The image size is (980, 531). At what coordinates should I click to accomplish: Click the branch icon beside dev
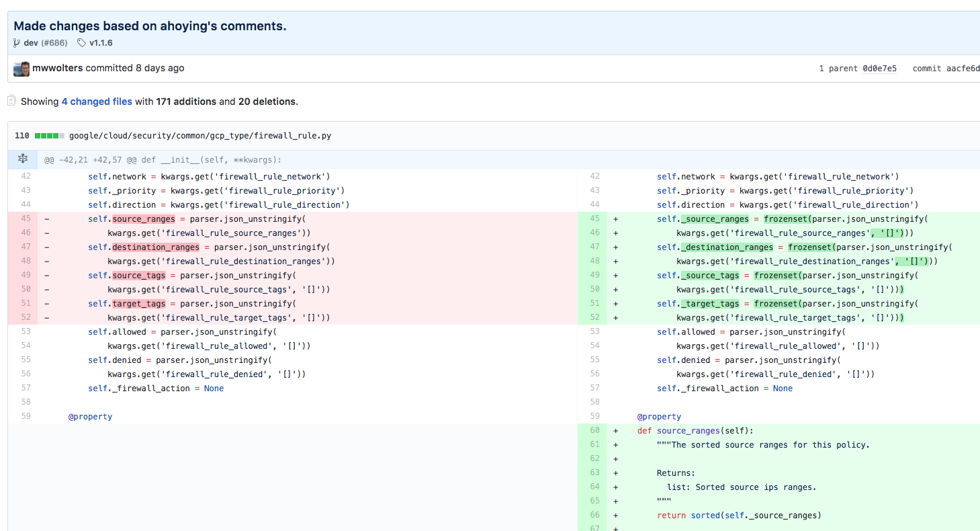pos(15,42)
